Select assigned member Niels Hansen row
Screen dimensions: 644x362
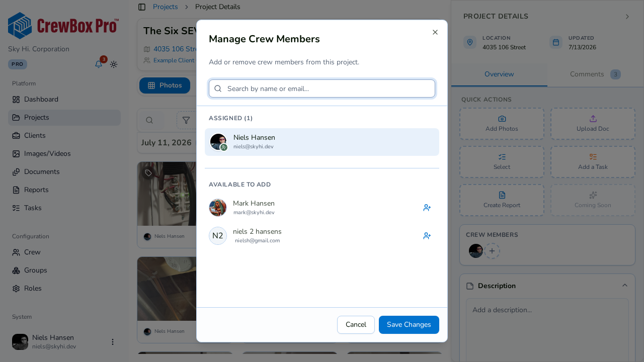[x=322, y=142]
